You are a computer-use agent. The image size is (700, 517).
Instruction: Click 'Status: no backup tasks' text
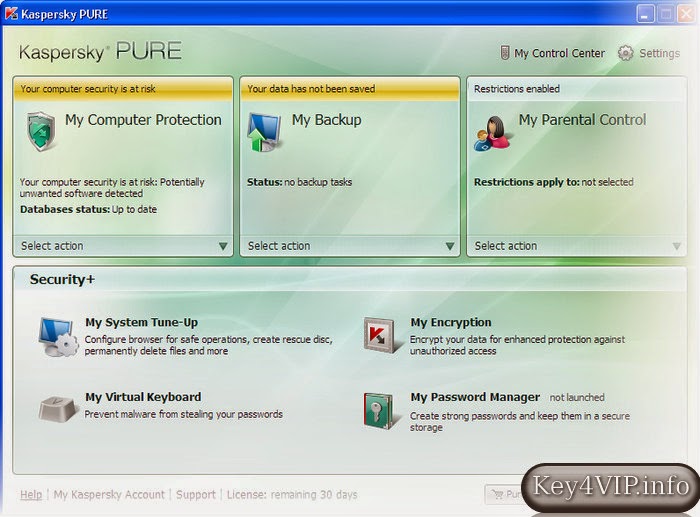click(300, 182)
